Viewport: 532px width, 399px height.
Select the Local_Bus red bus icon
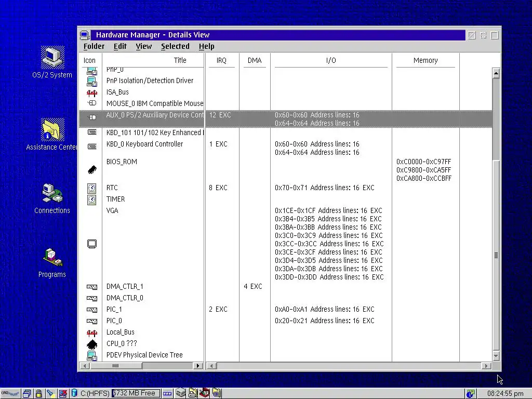pos(91,333)
